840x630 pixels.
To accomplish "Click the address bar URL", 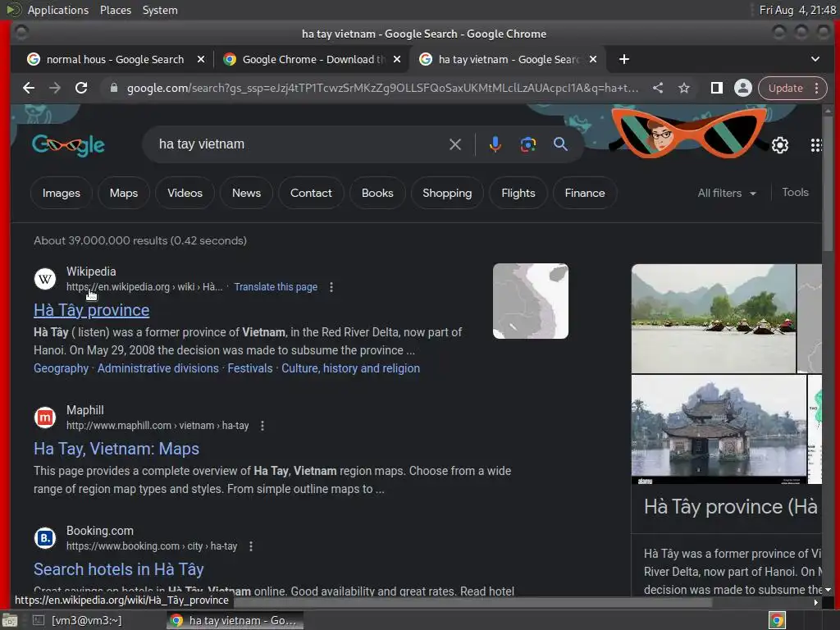I will pyautogui.click(x=382, y=88).
